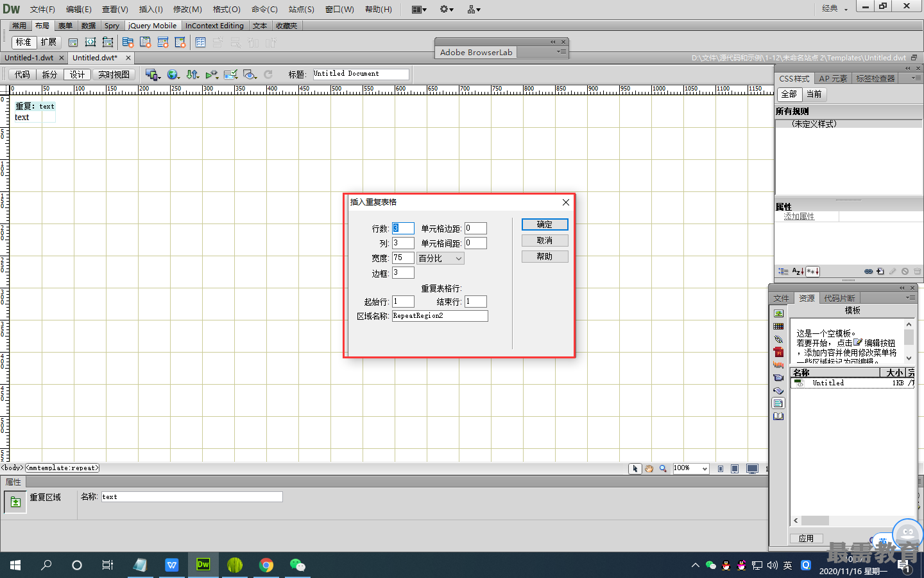924x578 pixels.
Task: Select 标准 layout mode
Action: point(24,42)
